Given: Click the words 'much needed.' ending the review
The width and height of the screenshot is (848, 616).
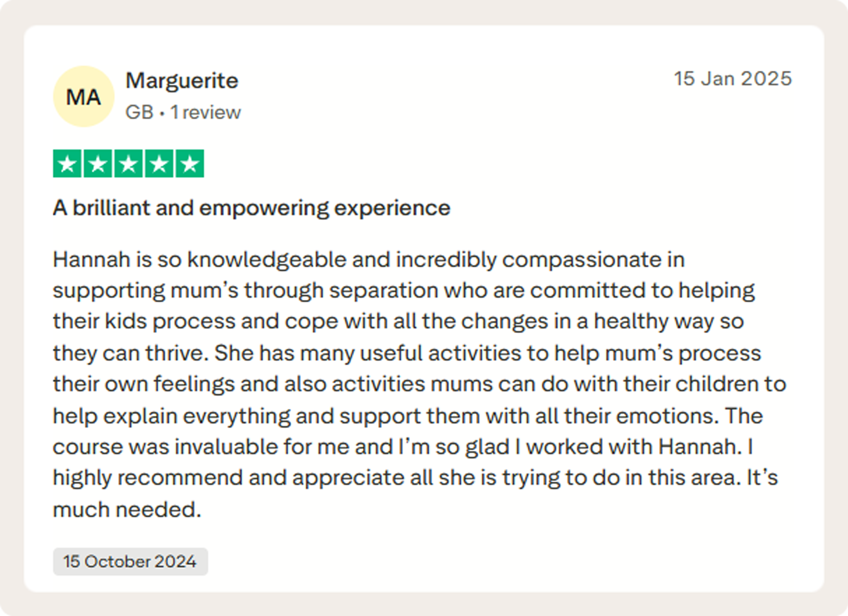Looking at the screenshot, I should 127,509.
